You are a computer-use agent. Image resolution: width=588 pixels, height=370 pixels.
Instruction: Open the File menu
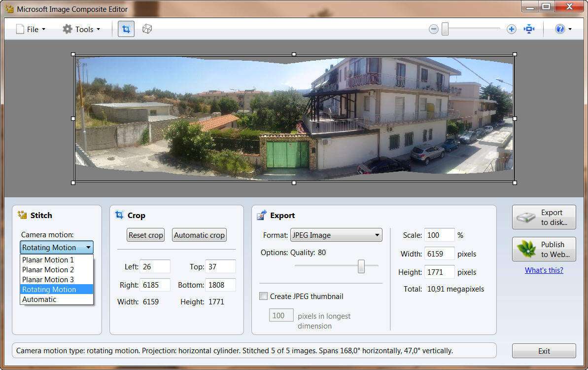(31, 29)
